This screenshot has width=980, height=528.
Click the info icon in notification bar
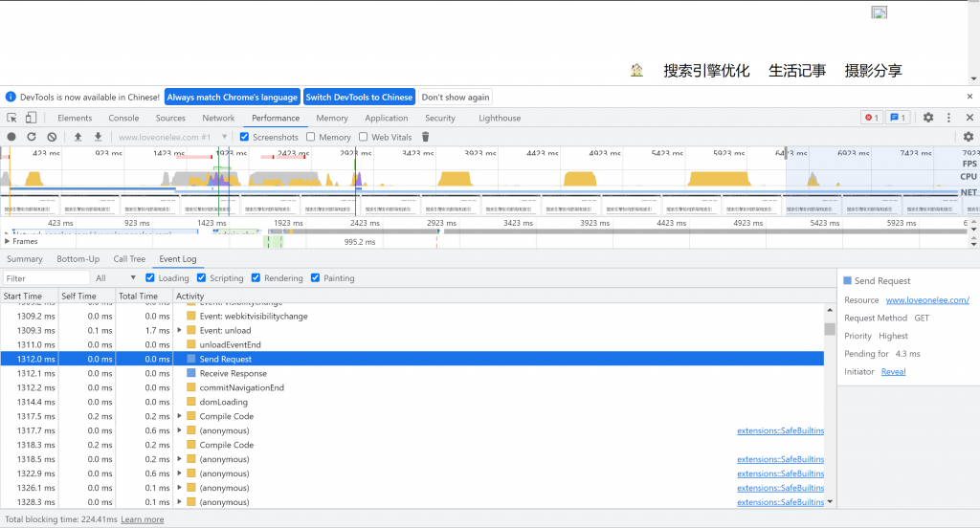coord(10,97)
